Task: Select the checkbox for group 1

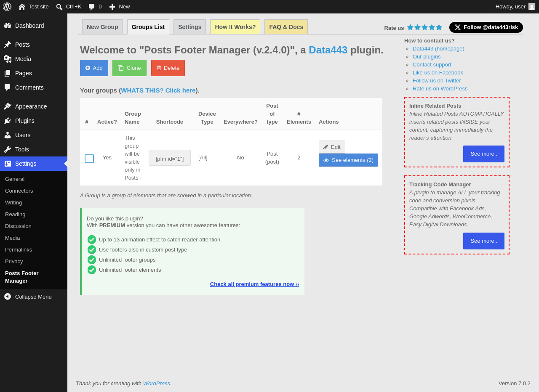Action: click(89, 159)
